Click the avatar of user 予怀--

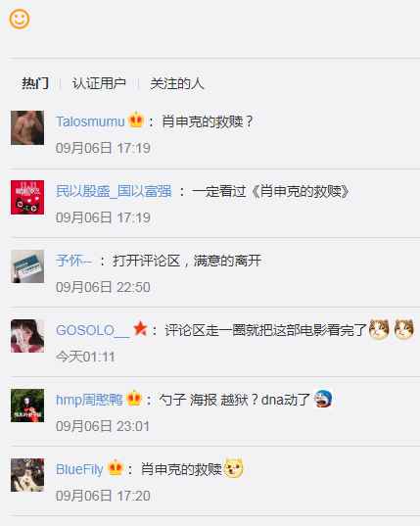(27, 266)
